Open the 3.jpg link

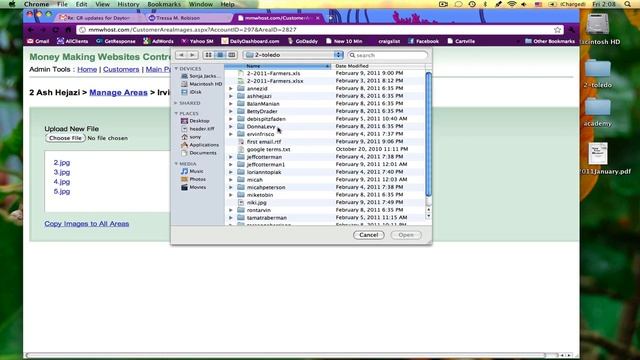62,172
